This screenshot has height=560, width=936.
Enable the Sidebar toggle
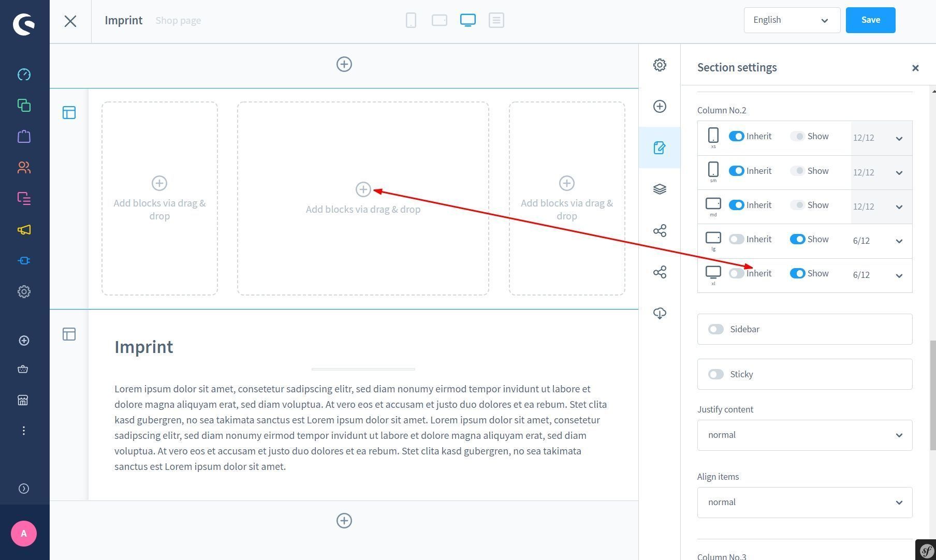(x=716, y=329)
